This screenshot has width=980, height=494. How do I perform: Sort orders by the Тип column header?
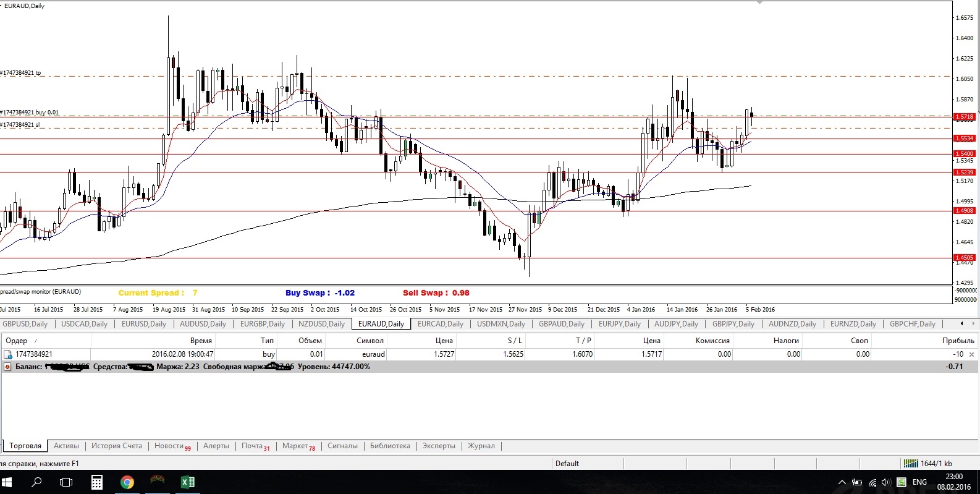pyautogui.click(x=246, y=341)
